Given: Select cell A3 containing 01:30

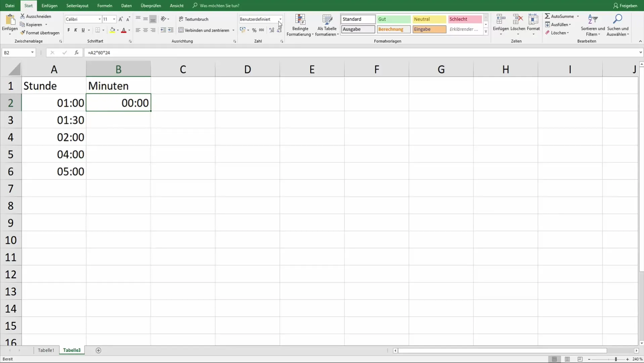Looking at the screenshot, I should coord(54,120).
